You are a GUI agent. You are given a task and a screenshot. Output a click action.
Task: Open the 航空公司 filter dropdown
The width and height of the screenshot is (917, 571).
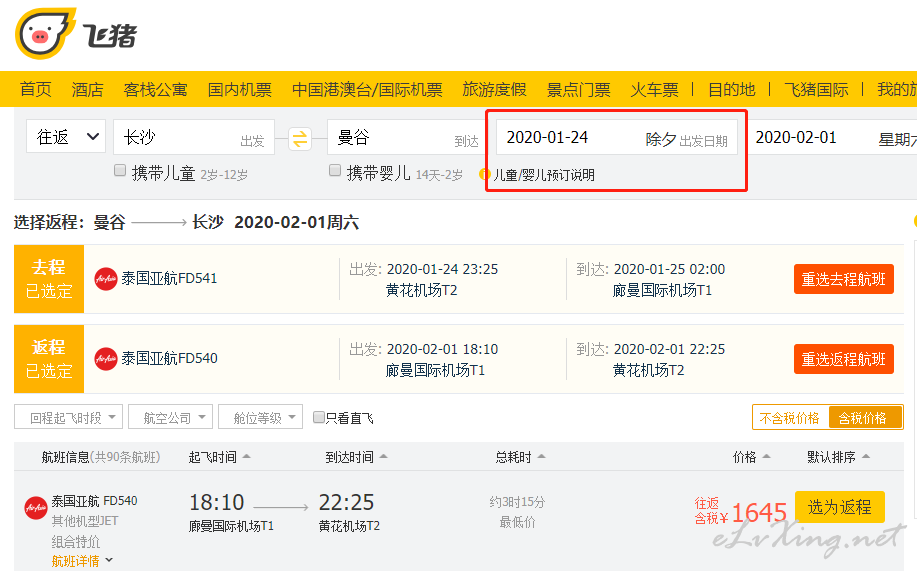171,418
